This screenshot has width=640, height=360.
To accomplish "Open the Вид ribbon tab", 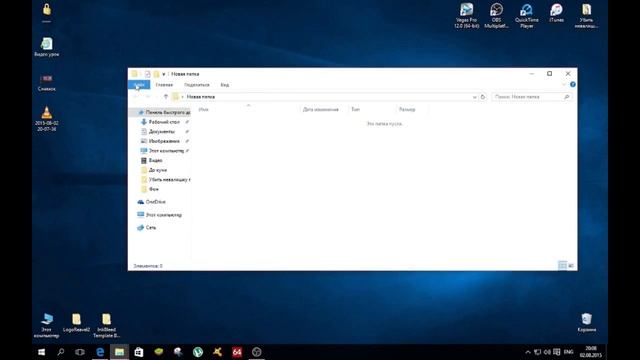I will [x=224, y=85].
